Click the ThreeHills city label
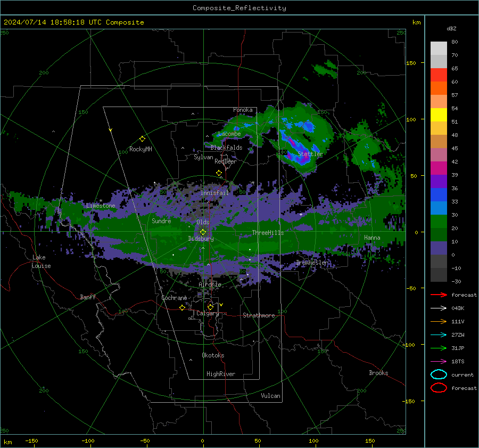 [268, 233]
